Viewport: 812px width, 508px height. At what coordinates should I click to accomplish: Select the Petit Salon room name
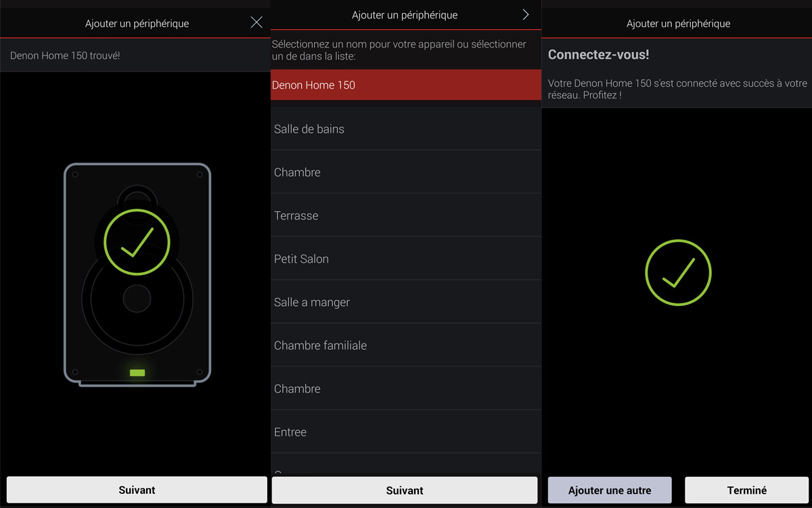[406, 259]
